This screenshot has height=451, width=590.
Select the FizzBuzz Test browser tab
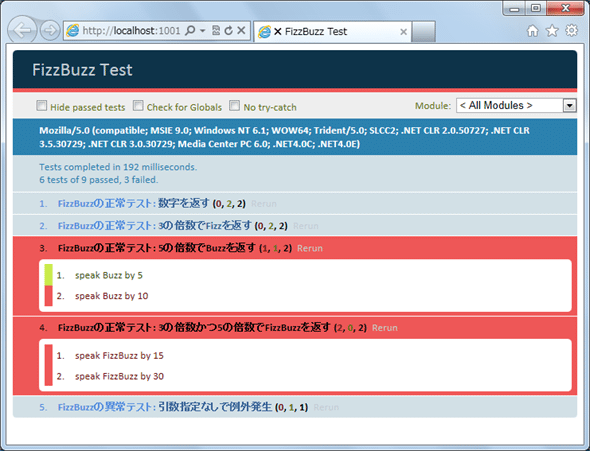[333, 32]
